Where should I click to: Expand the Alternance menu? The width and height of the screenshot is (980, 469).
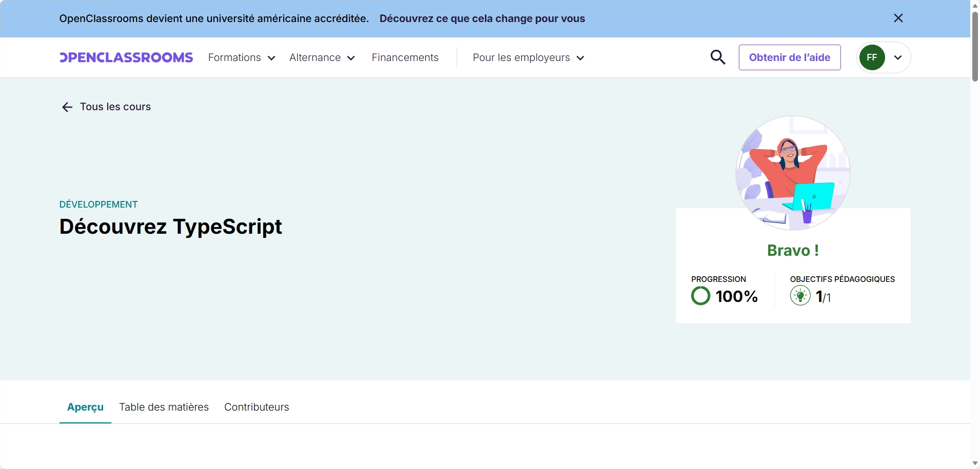click(322, 57)
